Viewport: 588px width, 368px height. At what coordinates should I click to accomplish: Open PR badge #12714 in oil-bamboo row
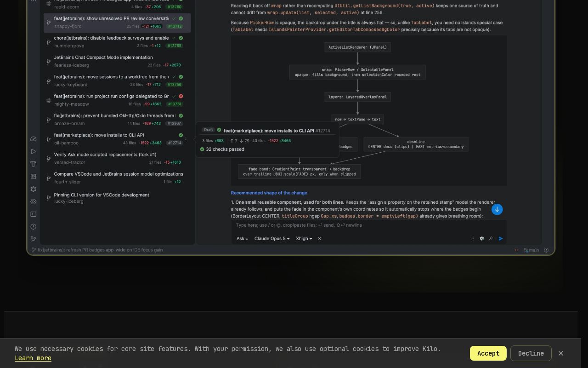175,143
